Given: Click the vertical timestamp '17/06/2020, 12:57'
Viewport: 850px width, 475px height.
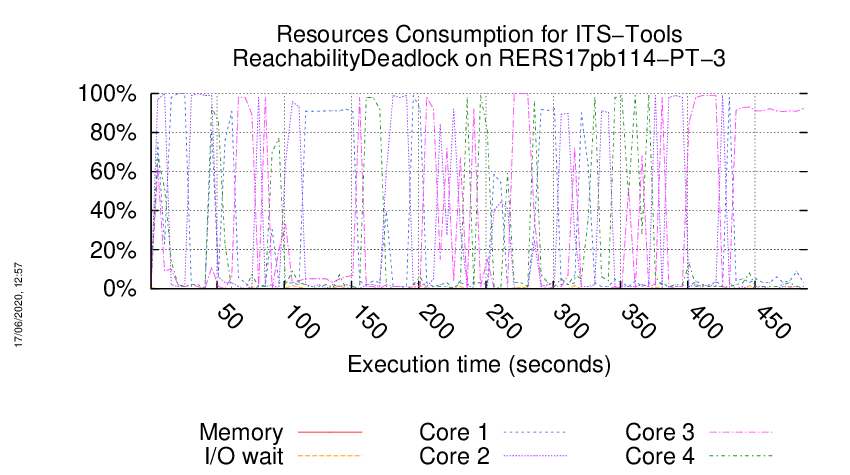Looking at the screenshot, I should point(18,305).
